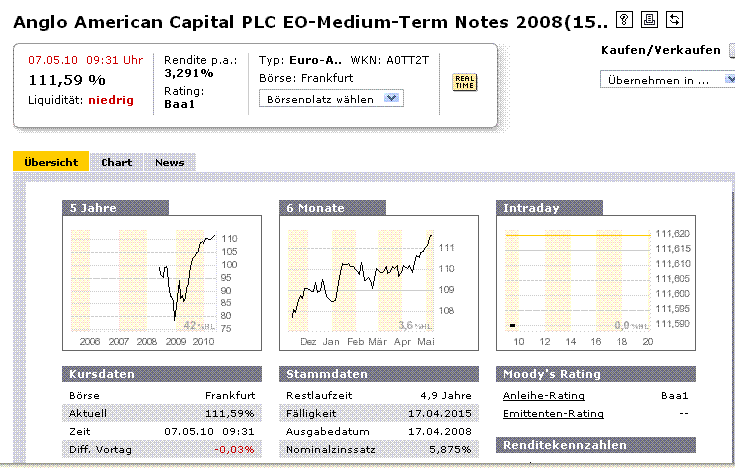Click the refresh arrows icon

coord(674,20)
